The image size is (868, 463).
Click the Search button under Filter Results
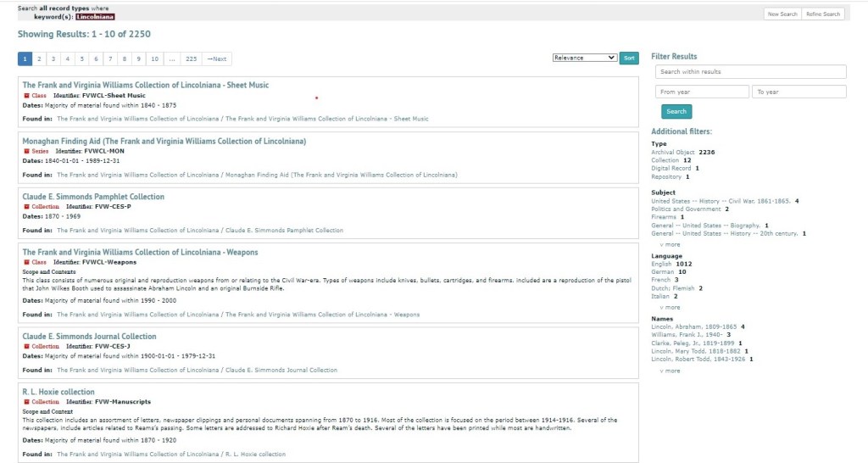click(676, 111)
